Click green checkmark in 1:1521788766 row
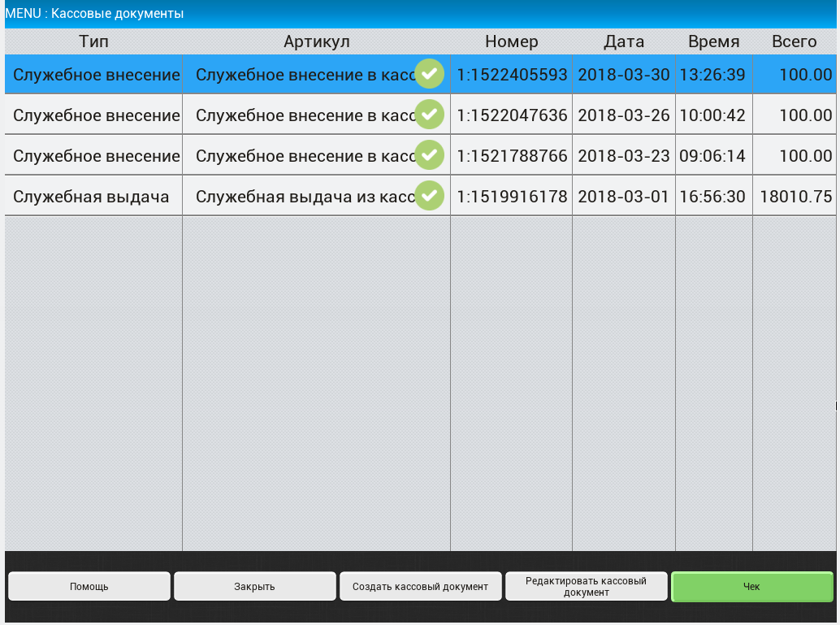This screenshot has width=840, height=625. click(430, 155)
